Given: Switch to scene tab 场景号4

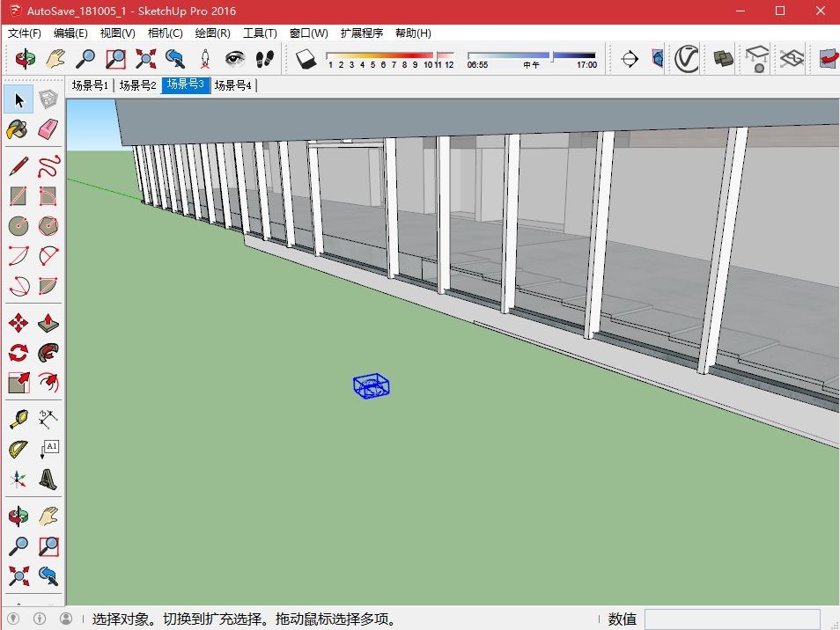Looking at the screenshot, I should (x=233, y=85).
